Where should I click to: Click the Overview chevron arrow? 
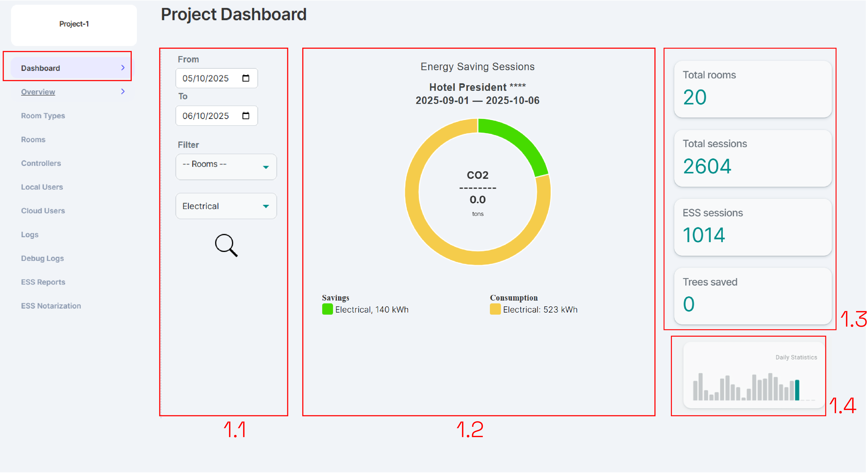coord(123,92)
